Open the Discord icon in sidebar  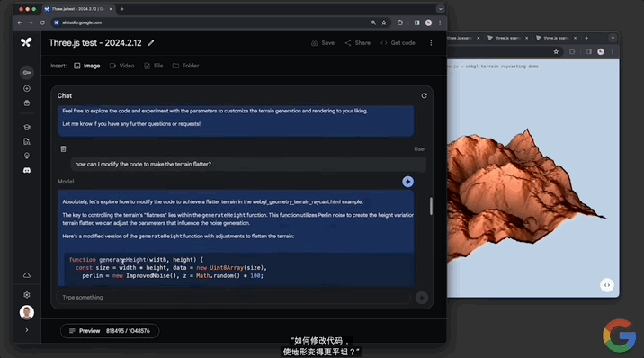[27, 170]
